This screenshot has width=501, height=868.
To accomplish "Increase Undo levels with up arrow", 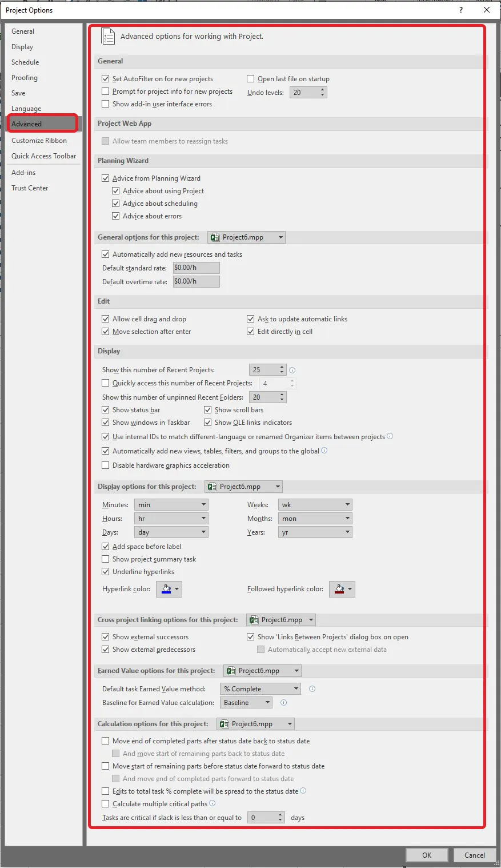I will click(x=323, y=90).
